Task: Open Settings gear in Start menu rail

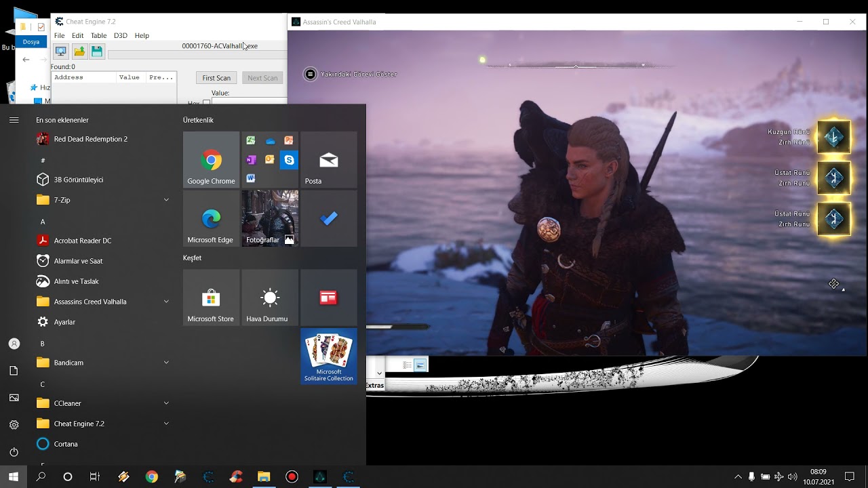Action: click(x=14, y=425)
